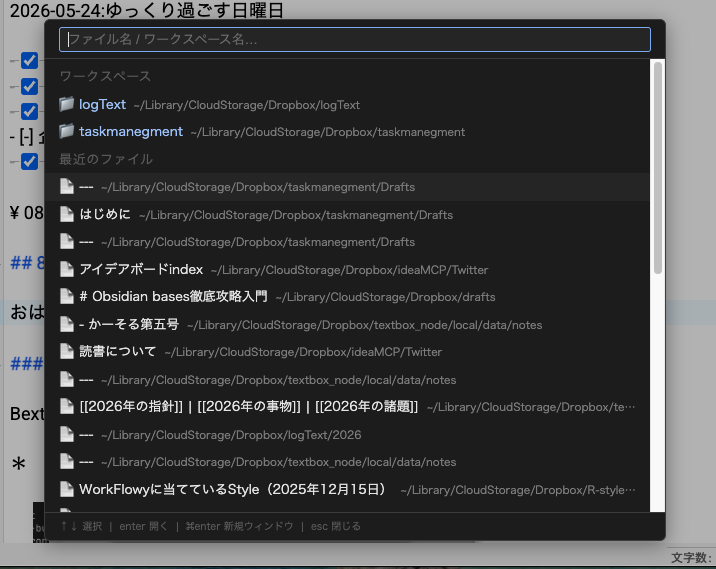Screen dimensions: 716x569
Task: Click the document icon next to WorkFlowyに当てているStyle
Action: click(x=67, y=489)
